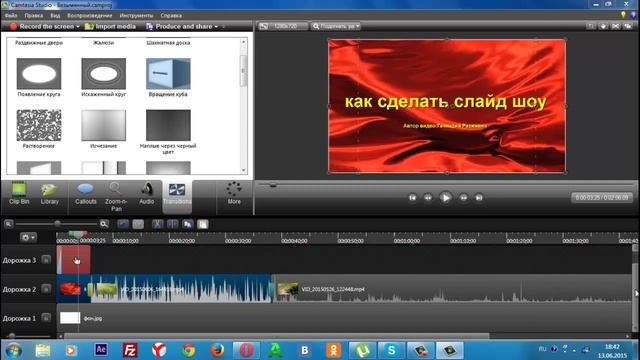Screen dimensions: 640x360
Task: Click the pan mode hand icon above preview
Action: (603, 26)
